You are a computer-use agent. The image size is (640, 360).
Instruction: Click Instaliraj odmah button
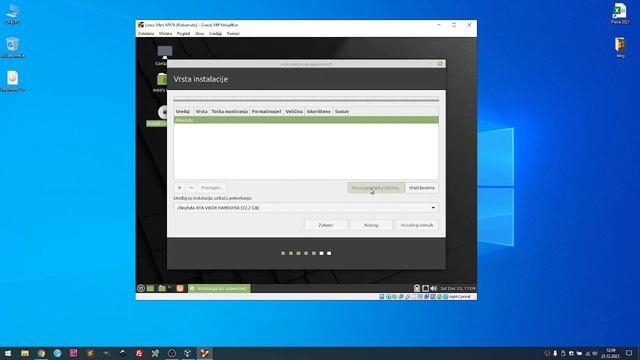416,225
